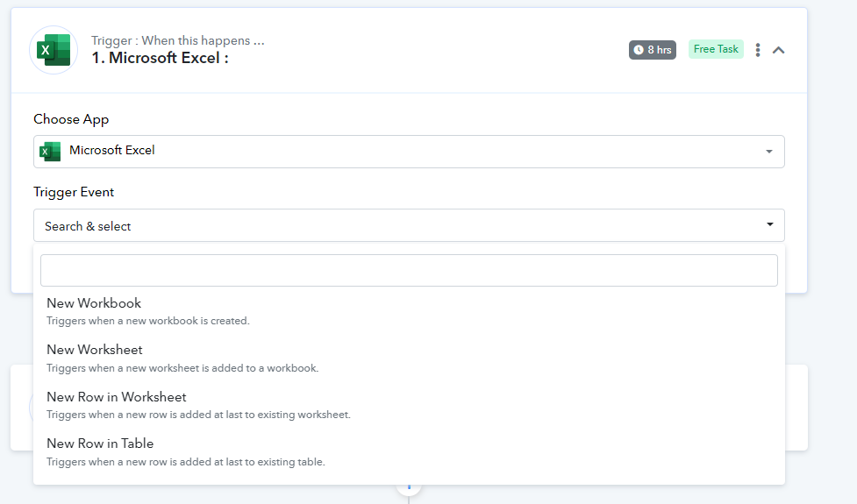Screen dimensions: 857x504
Task: Click the 'Trigger : When this happens' header text
Action: [x=178, y=40]
